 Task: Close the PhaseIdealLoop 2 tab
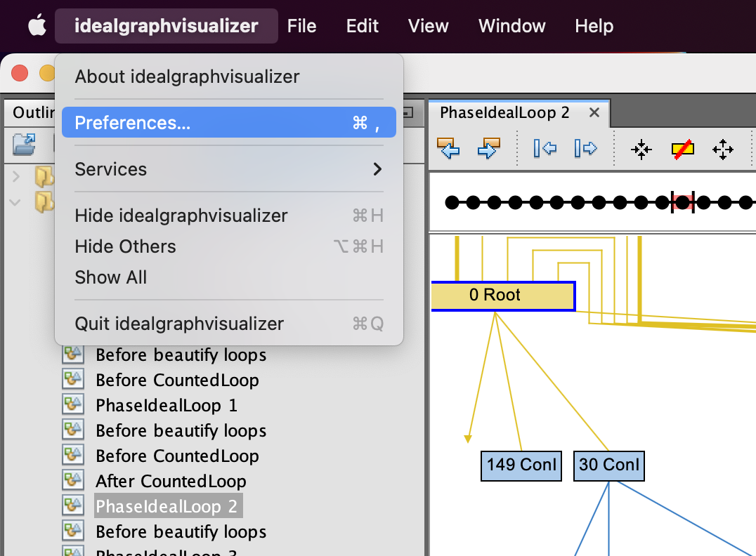[x=594, y=113]
